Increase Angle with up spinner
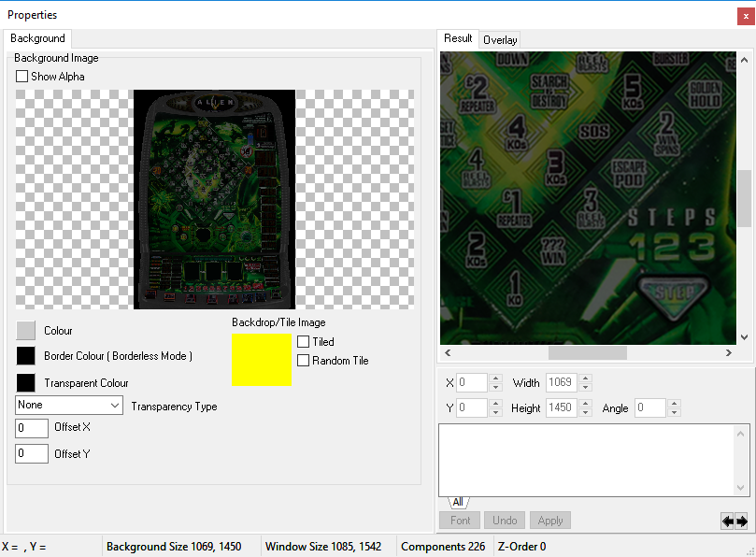The width and height of the screenshot is (756, 557). (674, 404)
